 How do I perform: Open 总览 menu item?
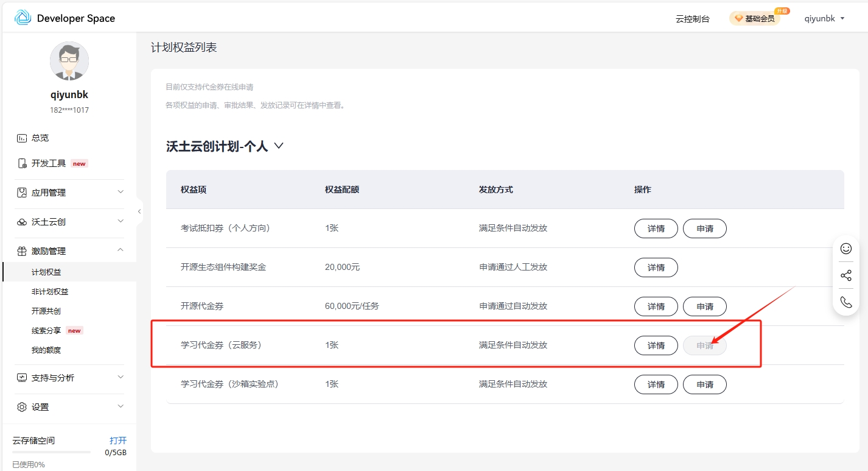40,138
